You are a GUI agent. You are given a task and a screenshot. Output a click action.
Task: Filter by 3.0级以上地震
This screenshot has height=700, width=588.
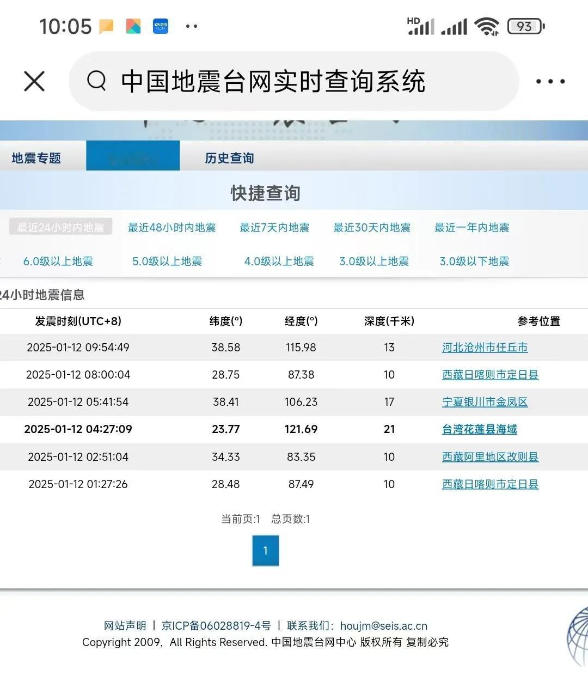tap(374, 261)
